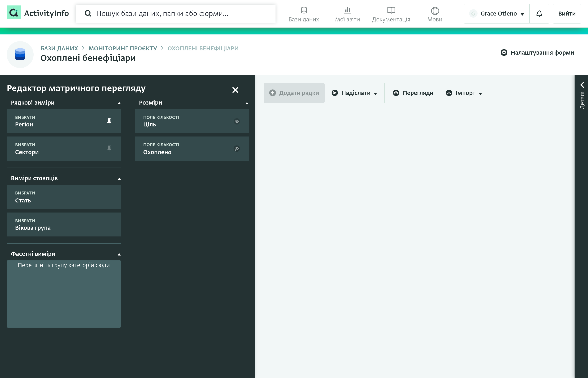This screenshot has height=378, width=588.
Task: Click the ActivityInfo logo icon
Action: (13, 13)
